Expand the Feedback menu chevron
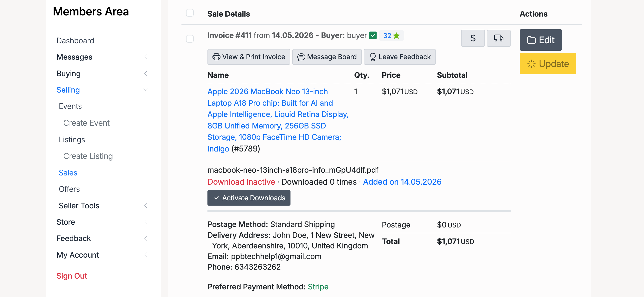Screen dimensions: 644x297 [x=146, y=238]
